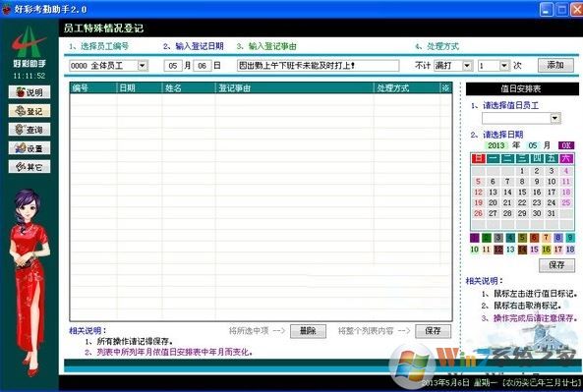Screen dimensions: 583x392
Task: Click the 员工特殊情况登记 page title
Action: pos(103,28)
